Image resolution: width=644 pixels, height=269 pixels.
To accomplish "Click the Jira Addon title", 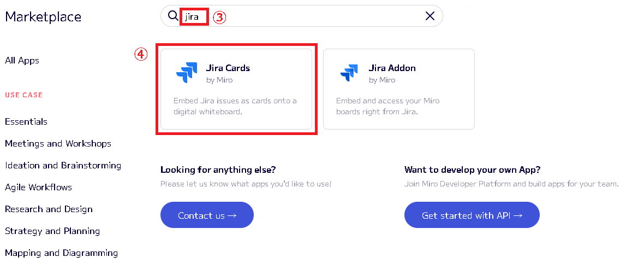I will pos(392,68).
